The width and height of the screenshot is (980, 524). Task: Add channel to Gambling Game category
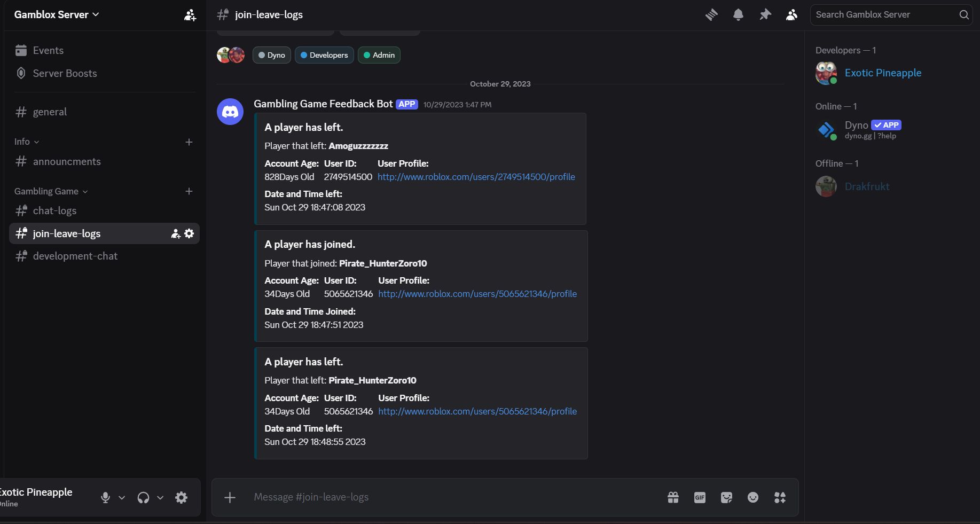coord(189,191)
